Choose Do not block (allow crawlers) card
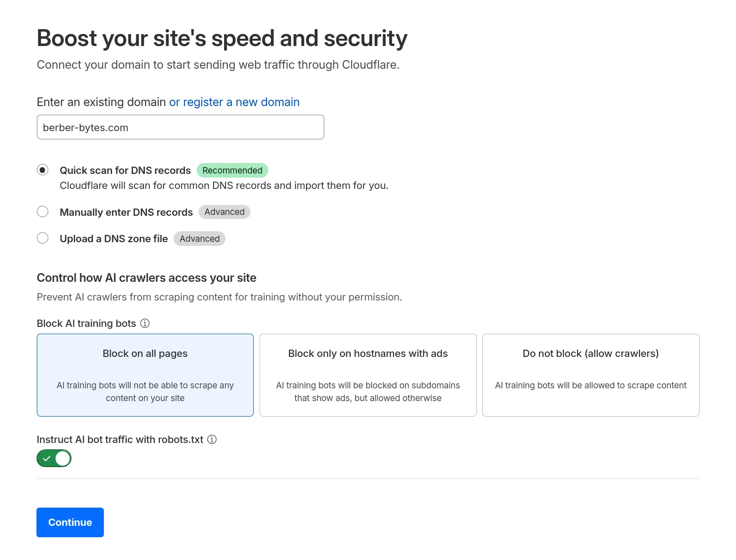 (x=591, y=375)
